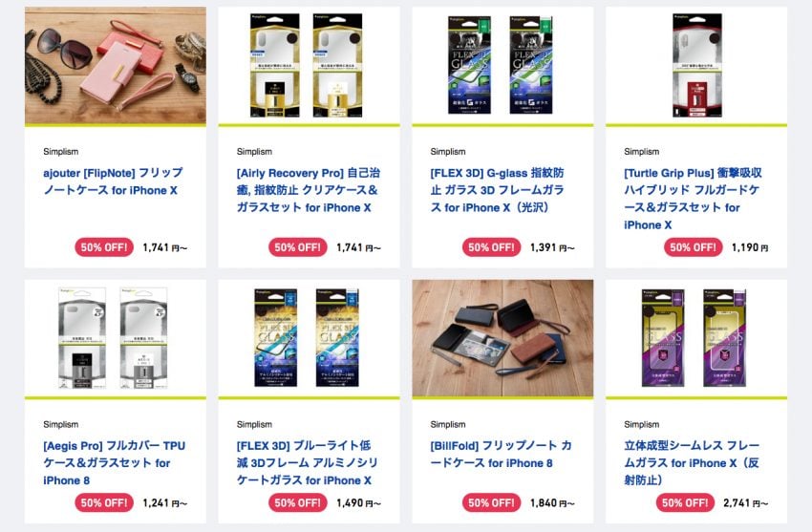Open the Aegis Pro iPhone 8 link
The width and height of the screenshot is (812, 532).
click(x=114, y=462)
